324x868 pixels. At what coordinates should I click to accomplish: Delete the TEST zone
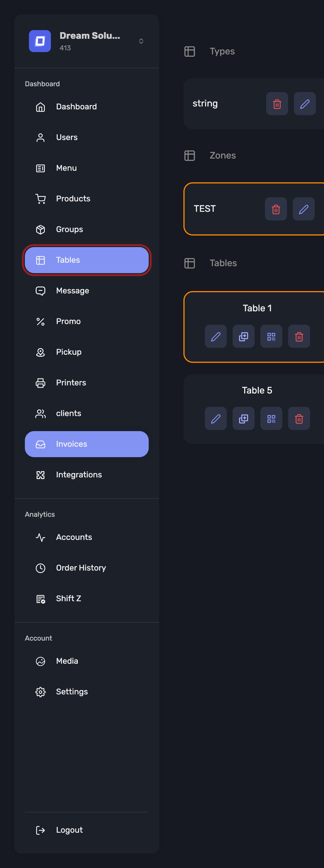[275, 209]
